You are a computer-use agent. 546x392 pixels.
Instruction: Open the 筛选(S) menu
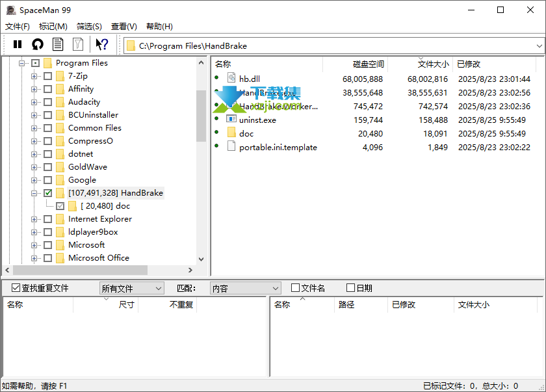[x=89, y=27]
